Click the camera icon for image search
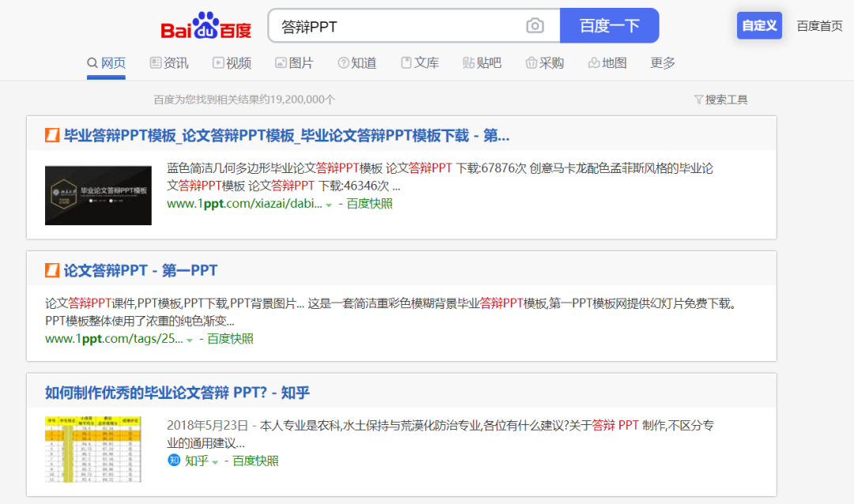The height and width of the screenshot is (504, 854). [535, 25]
